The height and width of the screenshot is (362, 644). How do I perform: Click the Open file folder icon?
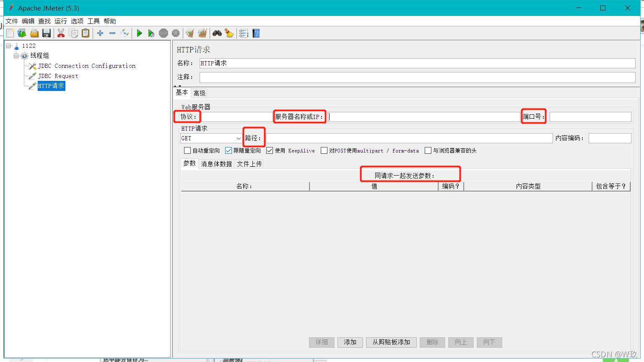(x=34, y=33)
